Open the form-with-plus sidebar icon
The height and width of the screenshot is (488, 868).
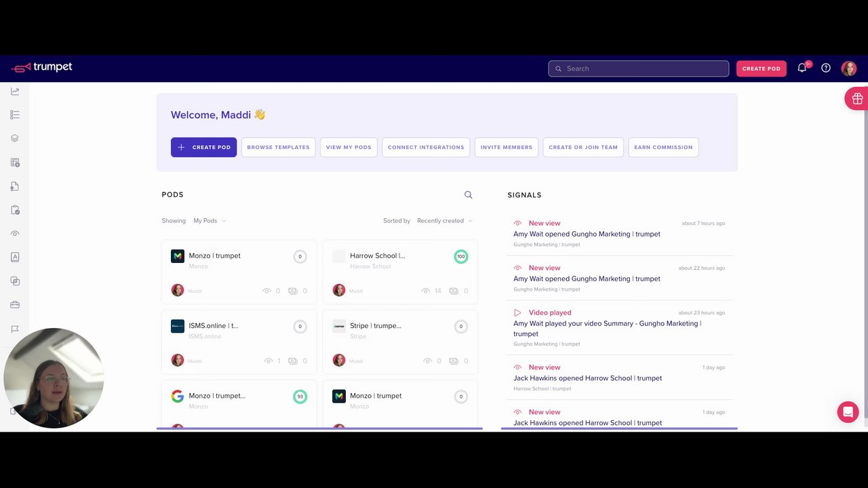15,163
